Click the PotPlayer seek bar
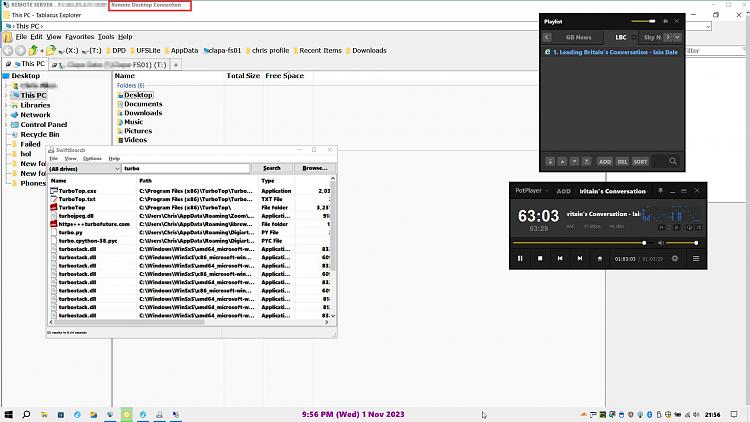 (x=580, y=243)
